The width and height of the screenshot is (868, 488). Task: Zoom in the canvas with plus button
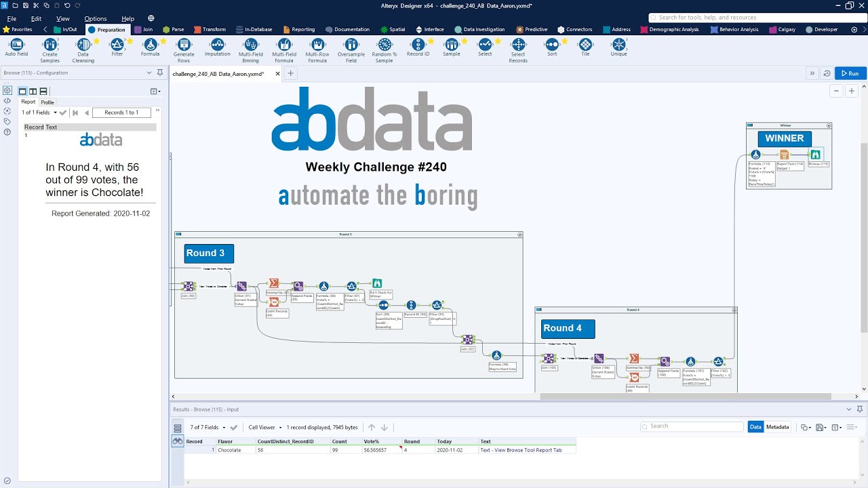point(852,91)
